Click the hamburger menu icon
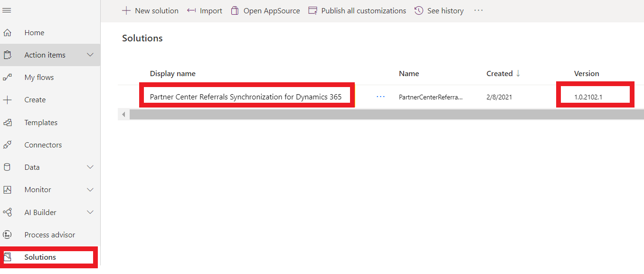 click(x=7, y=10)
